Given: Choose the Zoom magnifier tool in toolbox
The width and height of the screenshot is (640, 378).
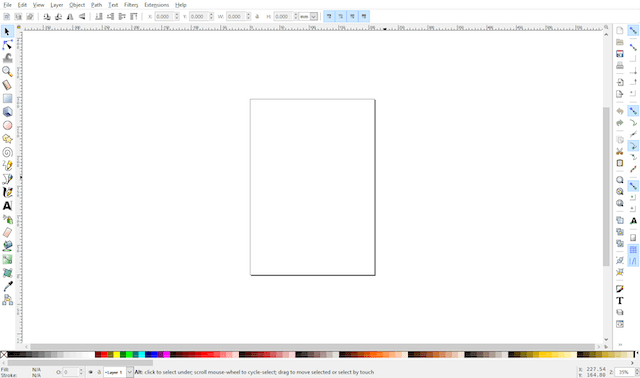Looking at the screenshot, I should (x=7, y=71).
